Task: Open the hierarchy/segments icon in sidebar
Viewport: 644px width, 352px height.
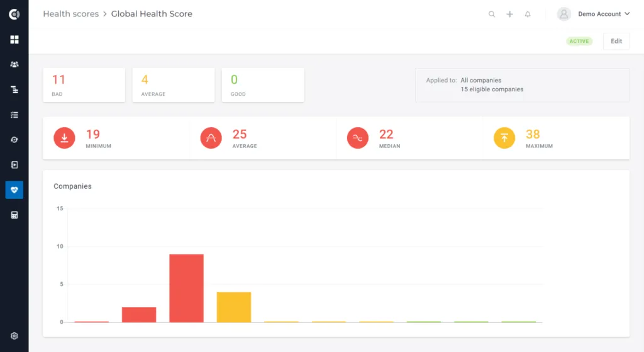Action: click(x=14, y=89)
